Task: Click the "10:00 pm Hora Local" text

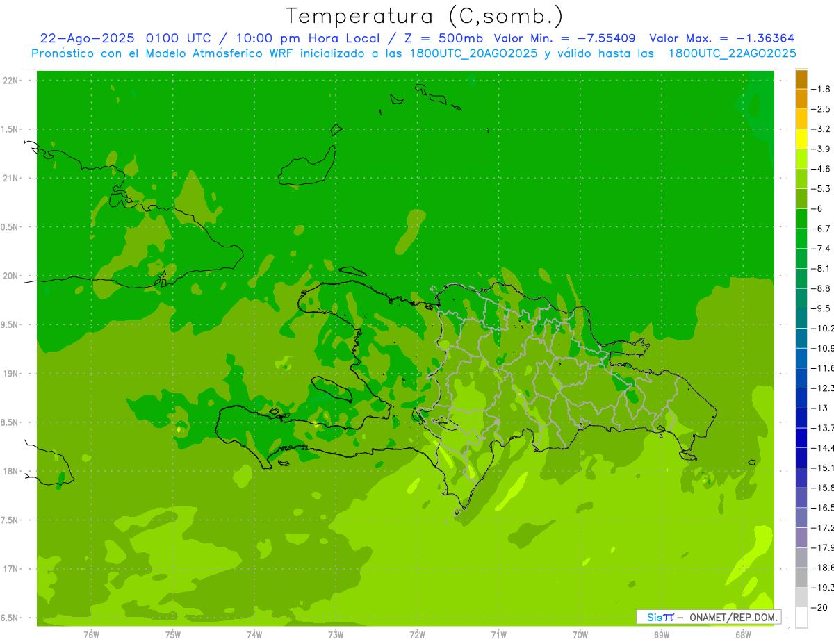Action: (306, 38)
